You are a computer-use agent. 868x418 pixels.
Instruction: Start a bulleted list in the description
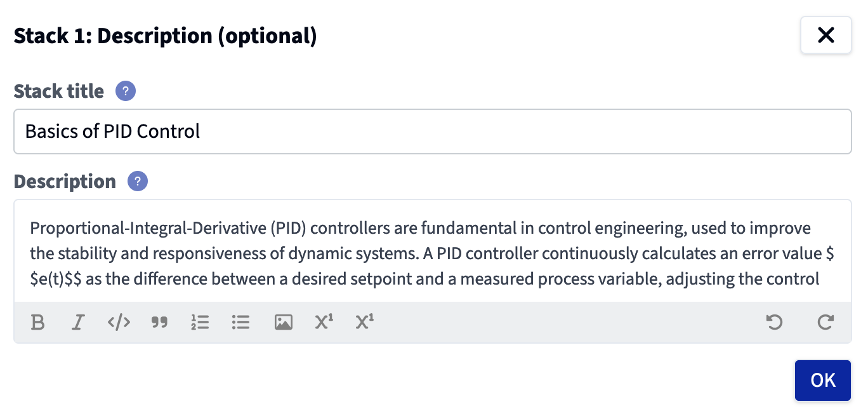240,323
